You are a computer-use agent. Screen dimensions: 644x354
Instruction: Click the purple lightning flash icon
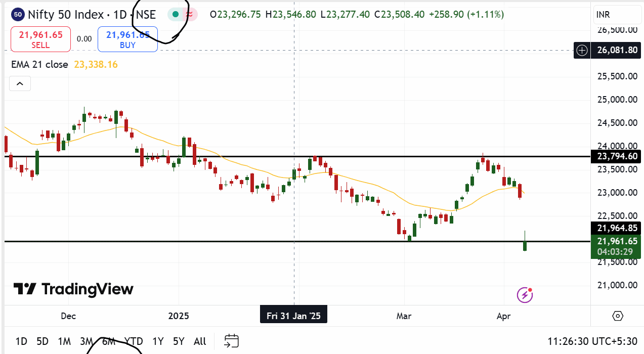525,295
